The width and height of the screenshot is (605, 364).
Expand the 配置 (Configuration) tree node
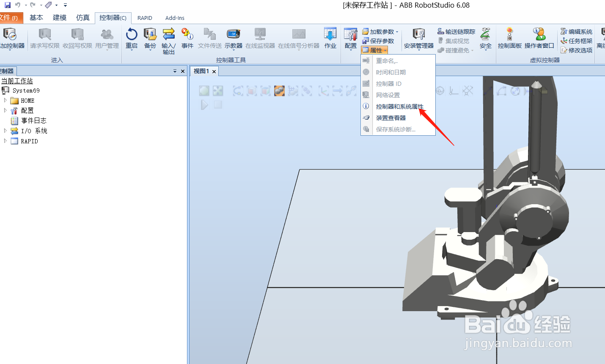point(5,110)
